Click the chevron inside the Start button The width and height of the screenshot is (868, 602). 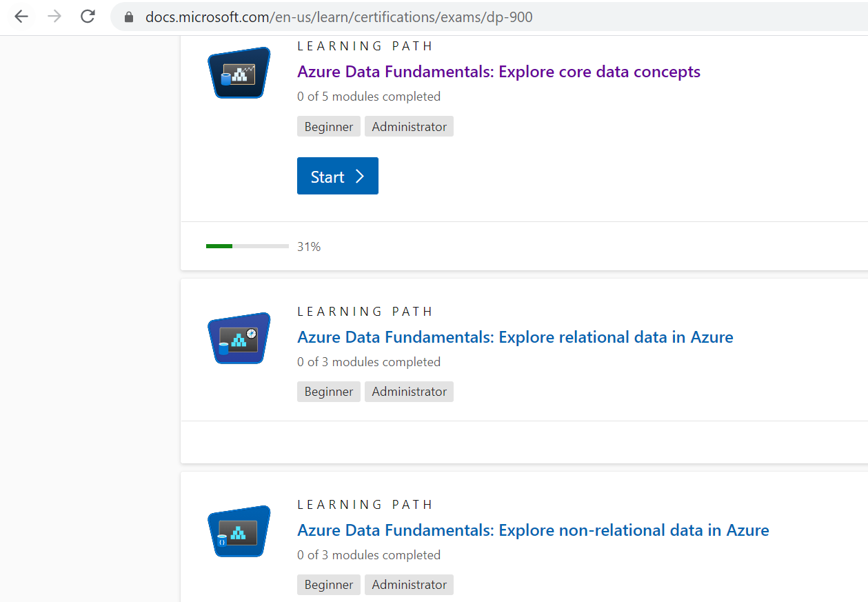(x=359, y=177)
